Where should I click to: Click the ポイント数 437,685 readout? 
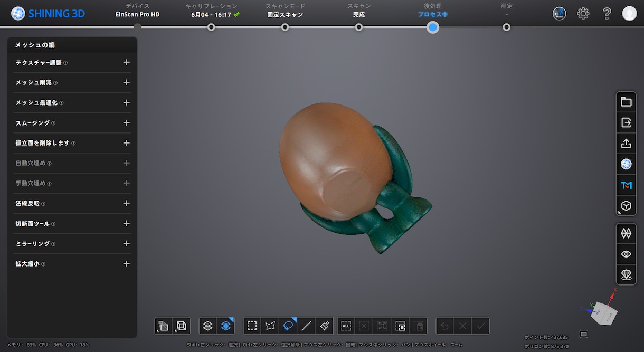click(546, 337)
